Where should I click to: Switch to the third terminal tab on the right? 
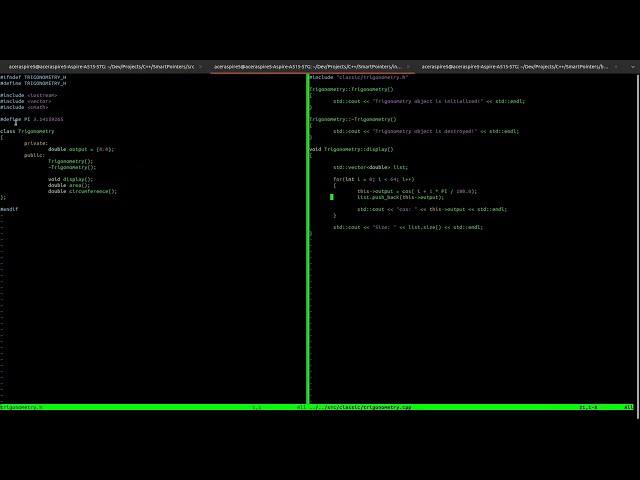point(515,67)
